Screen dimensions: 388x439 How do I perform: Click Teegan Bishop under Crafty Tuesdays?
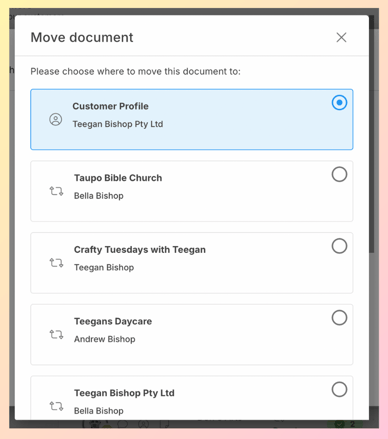(x=104, y=267)
